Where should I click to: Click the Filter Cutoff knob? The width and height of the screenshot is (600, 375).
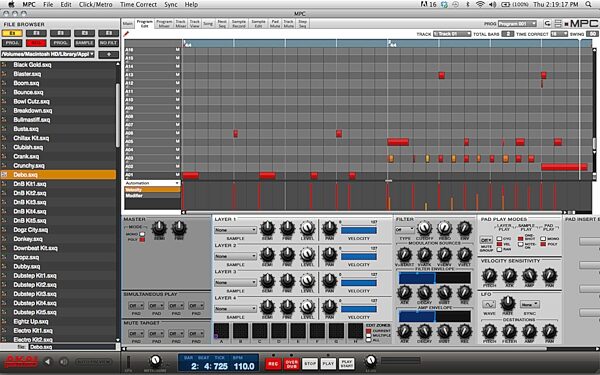click(x=424, y=228)
